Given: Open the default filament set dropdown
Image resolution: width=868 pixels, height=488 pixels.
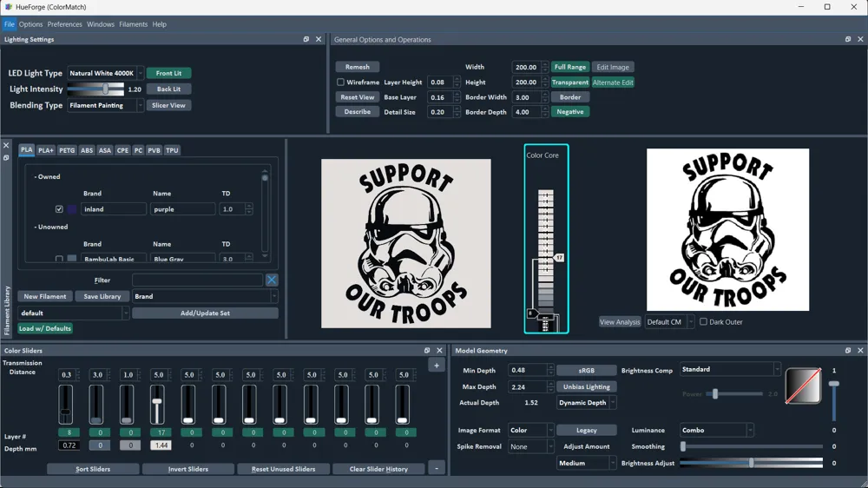Looking at the screenshot, I should pos(73,313).
